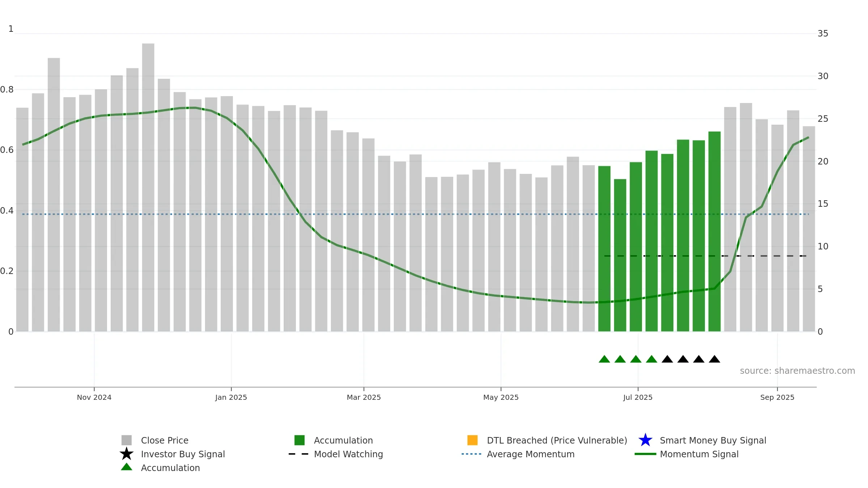Click the Jul 2025 axis label
Image resolution: width=868 pixels, height=488 pixels.
coord(638,397)
